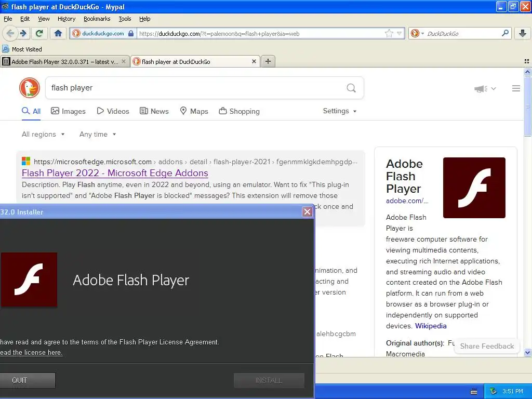Expand the All regions filter
532x399 pixels.
coord(43,135)
